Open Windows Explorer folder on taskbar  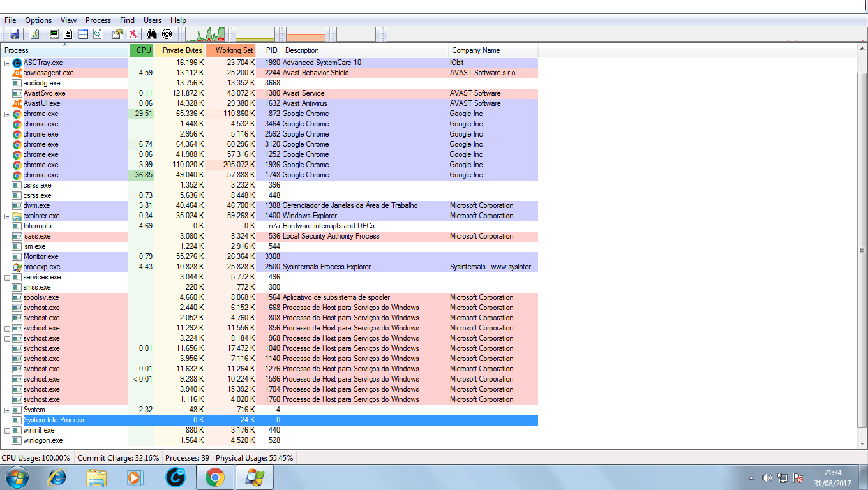[97, 477]
